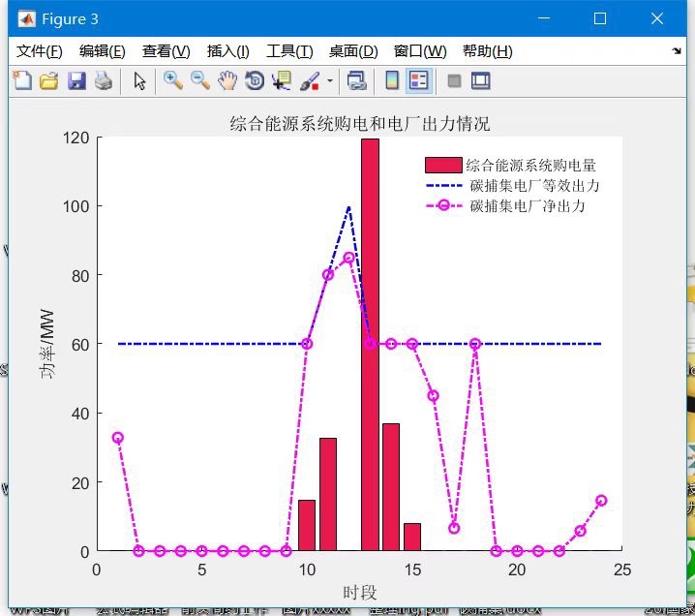This screenshot has height=616, width=695.
Task: Click the x-axis label 时段
Action: tap(359, 592)
